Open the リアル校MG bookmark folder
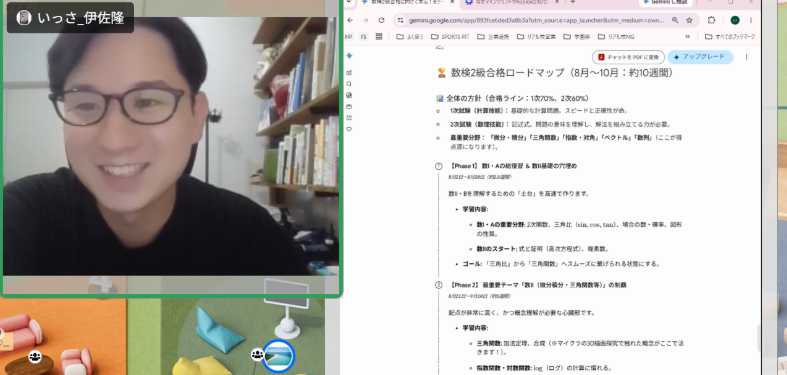 616,37
